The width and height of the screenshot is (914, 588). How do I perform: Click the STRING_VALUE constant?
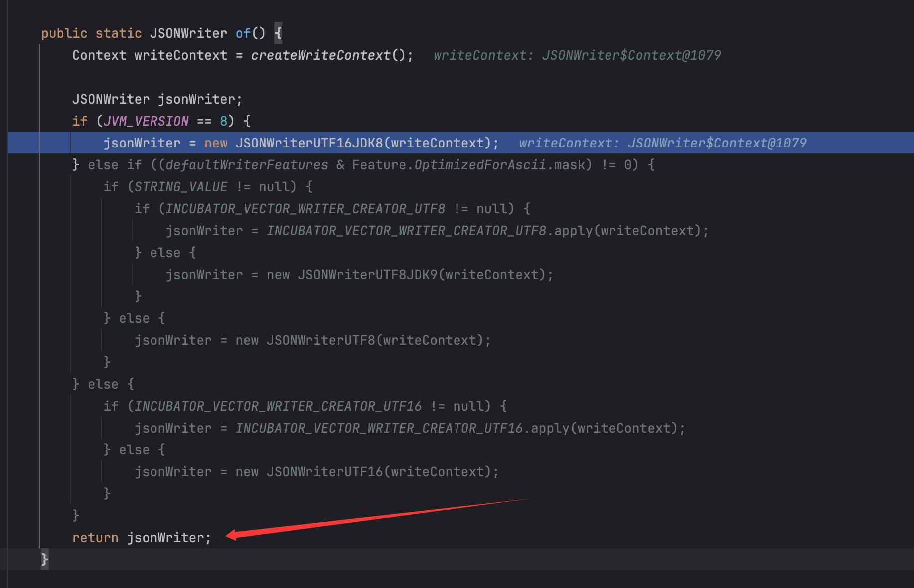coord(181,187)
